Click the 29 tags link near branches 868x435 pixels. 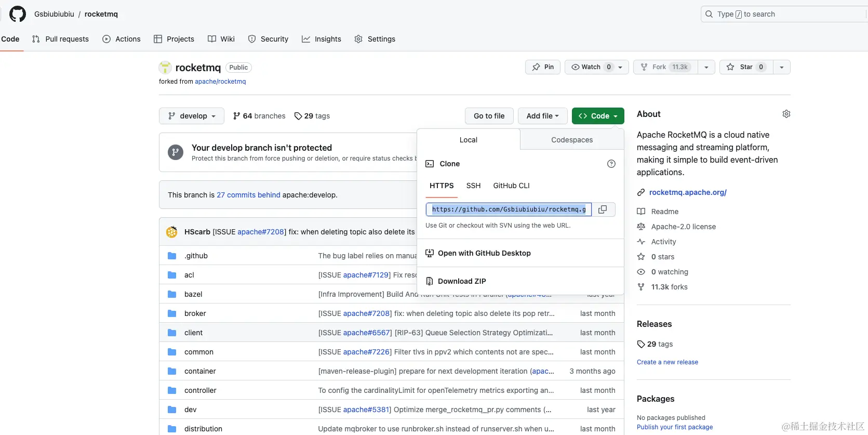click(312, 116)
